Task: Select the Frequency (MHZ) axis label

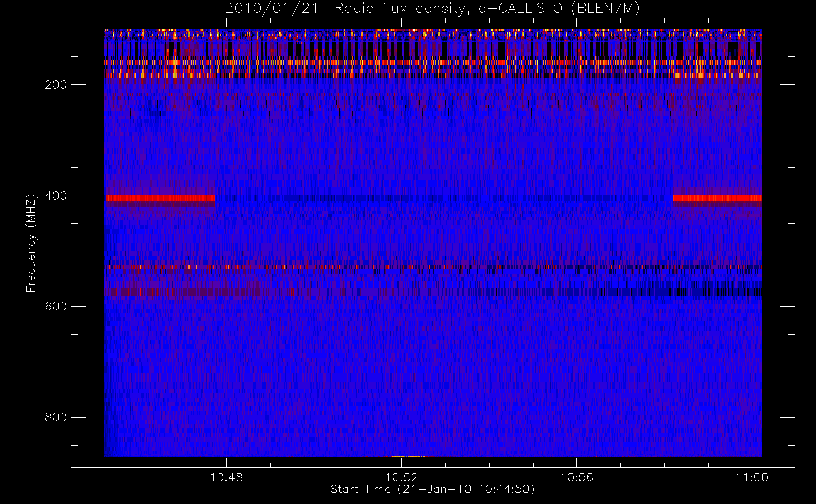Action: 31,243
